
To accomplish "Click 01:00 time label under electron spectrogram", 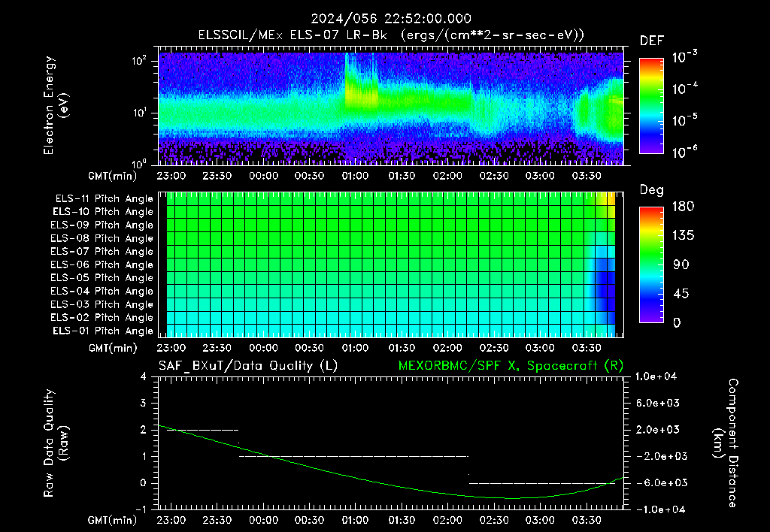I will click(356, 176).
